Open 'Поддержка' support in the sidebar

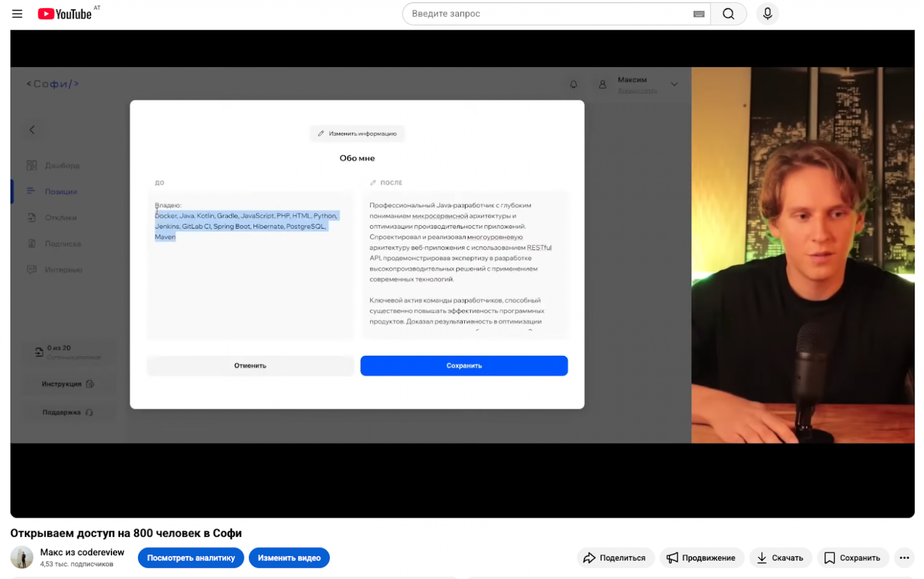(68, 412)
